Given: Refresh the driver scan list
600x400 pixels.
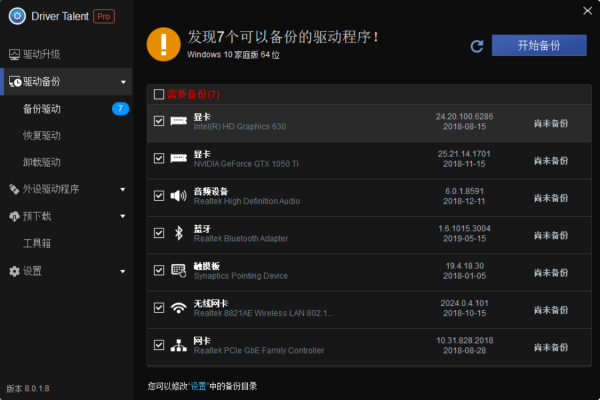Looking at the screenshot, I should pos(477,46).
